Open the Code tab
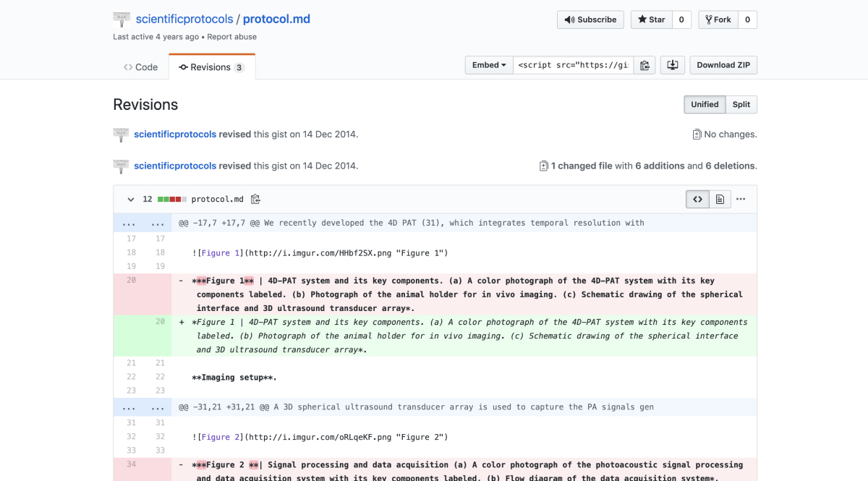The width and height of the screenshot is (868, 481). point(141,67)
